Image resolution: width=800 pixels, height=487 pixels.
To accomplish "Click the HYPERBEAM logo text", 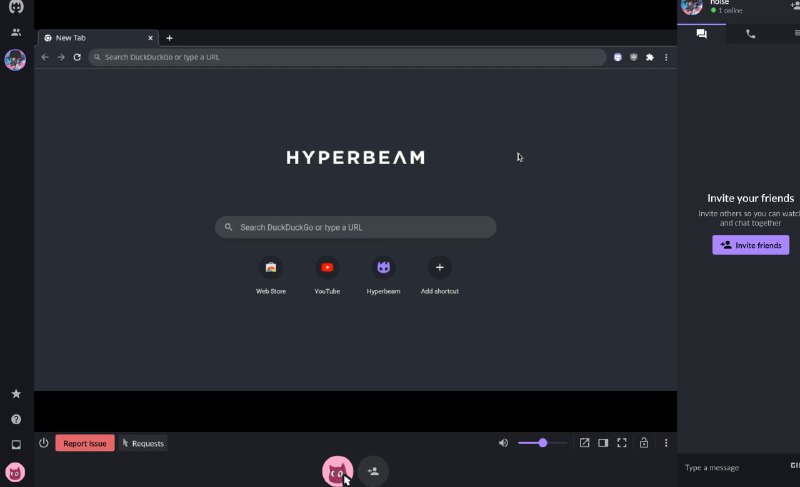I will coord(356,158).
